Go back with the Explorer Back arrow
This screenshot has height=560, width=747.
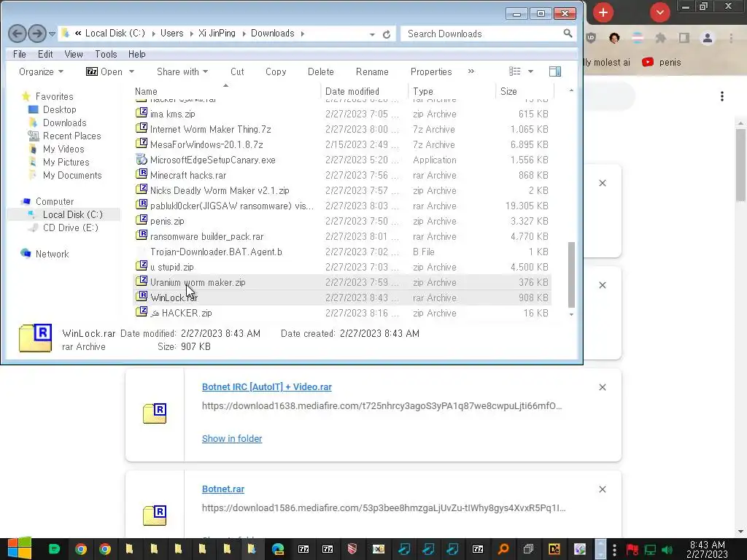(18, 34)
